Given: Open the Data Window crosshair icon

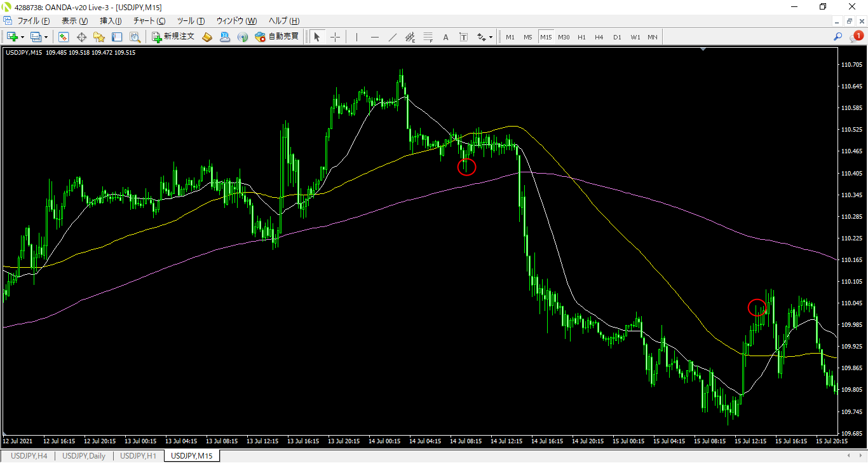Looking at the screenshot, I should (x=81, y=37).
